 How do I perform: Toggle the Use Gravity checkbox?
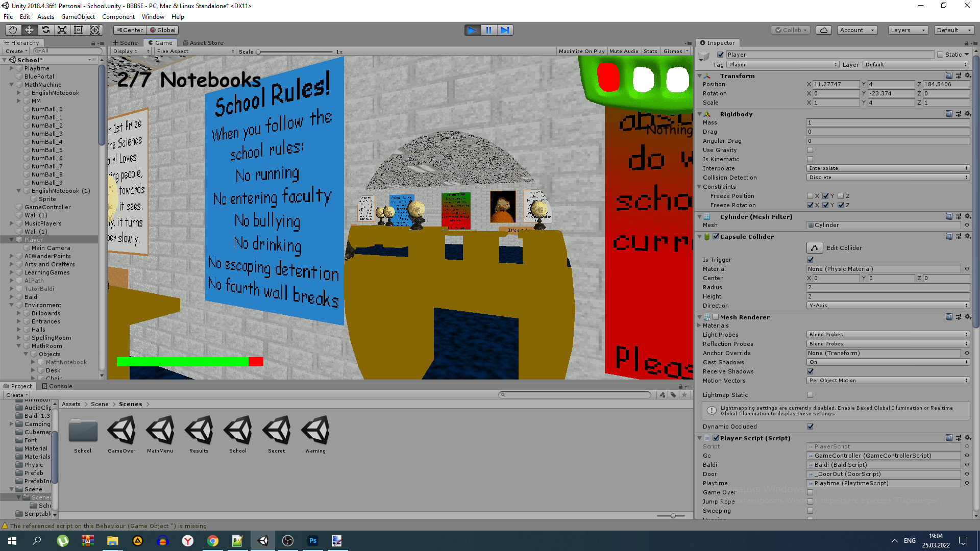tap(810, 150)
